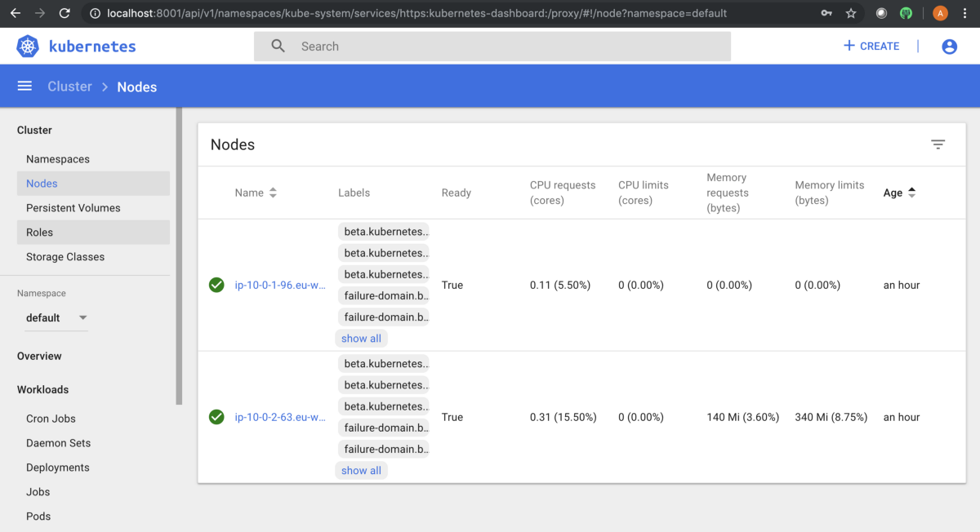The width and height of the screenshot is (980, 532).
Task: Open the user account profile icon
Action: click(949, 47)
